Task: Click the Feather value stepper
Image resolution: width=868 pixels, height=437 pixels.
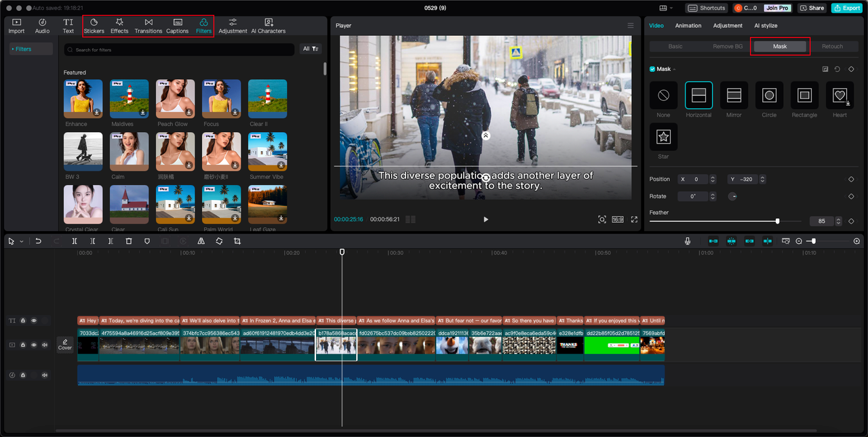Action: [x=839, y=222]
